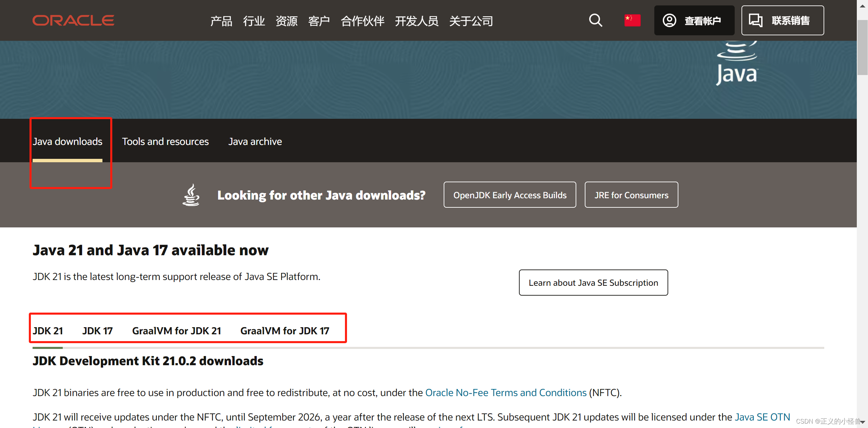
Task: Click the search magnifier icon
Action: (x=595, y=20)
